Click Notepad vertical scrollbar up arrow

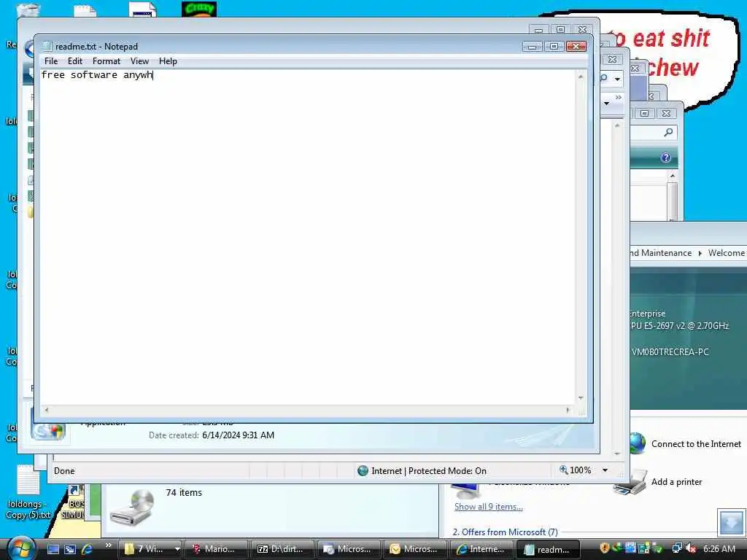pyautogui.click(x=581, y=76)
